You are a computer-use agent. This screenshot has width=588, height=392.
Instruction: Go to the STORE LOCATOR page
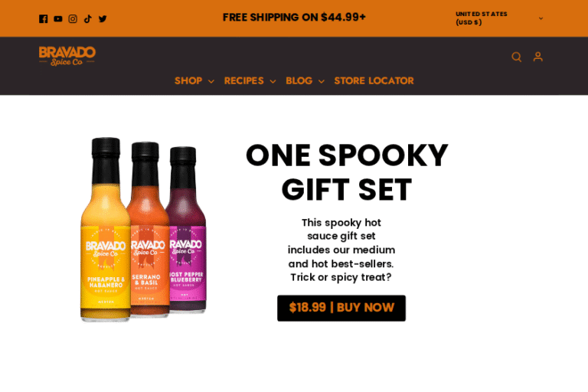(374, 80)
